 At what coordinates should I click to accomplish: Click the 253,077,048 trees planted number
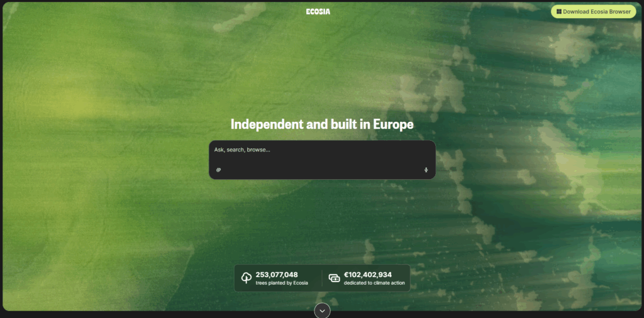[277, 275]
